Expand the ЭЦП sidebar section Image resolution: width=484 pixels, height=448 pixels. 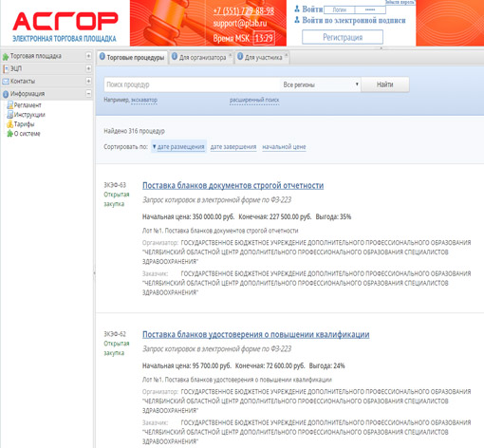tap(88, 68)
